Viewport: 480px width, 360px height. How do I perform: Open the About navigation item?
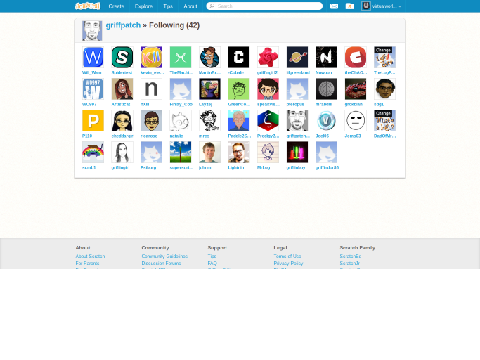pos(190,6)
